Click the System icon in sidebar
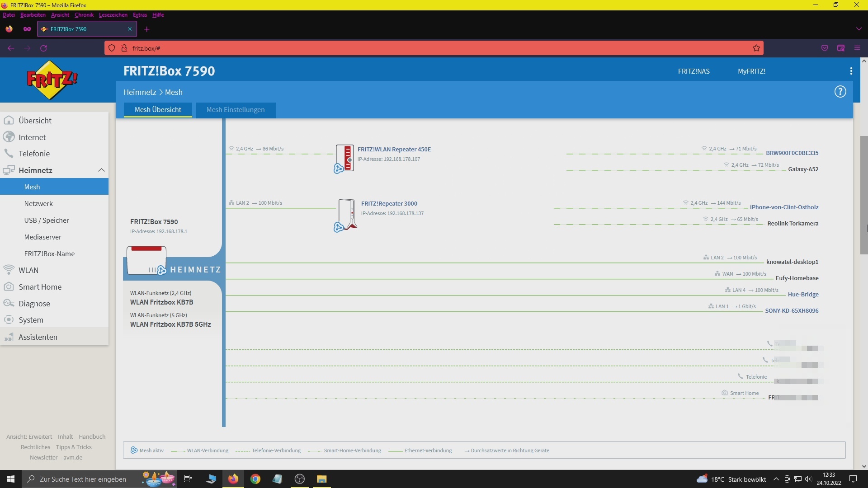This screenshot has height=488, width=868. point(9,319)
